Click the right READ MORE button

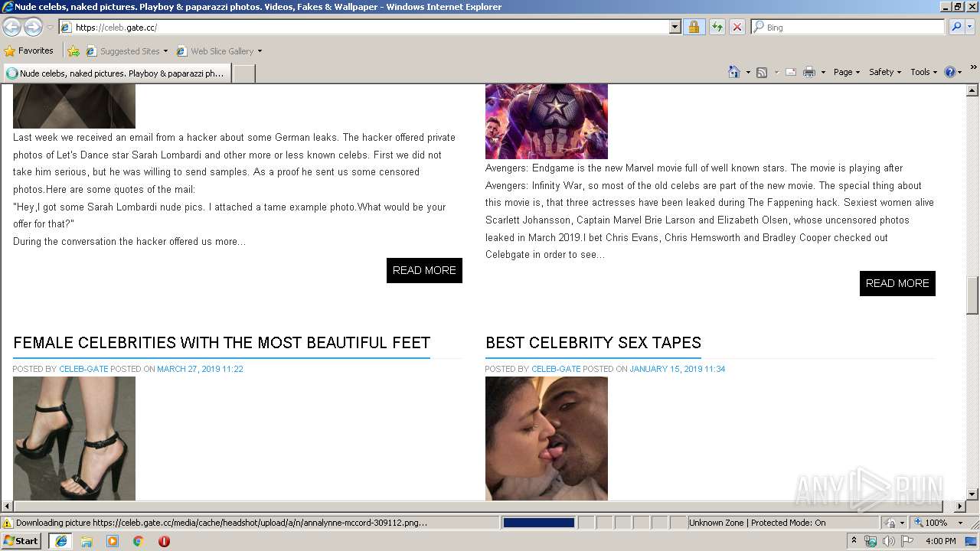click(x=897, y=283)
